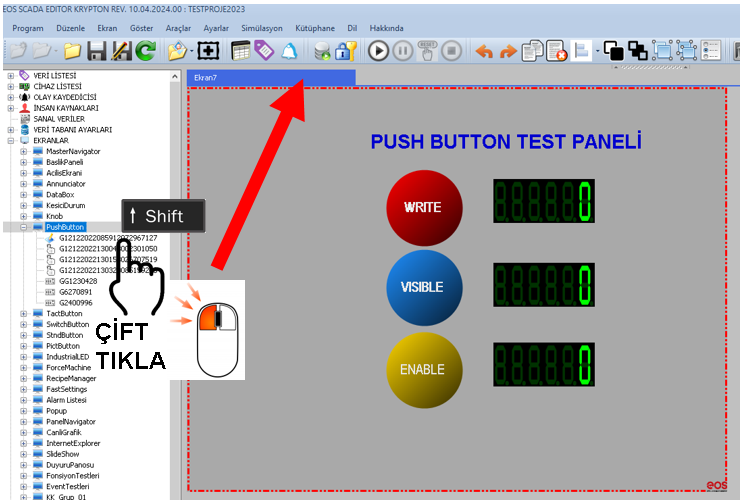Click the yellow open folder toolbar icon
Viewport: 745px width, 504px height.
point(72,50)
